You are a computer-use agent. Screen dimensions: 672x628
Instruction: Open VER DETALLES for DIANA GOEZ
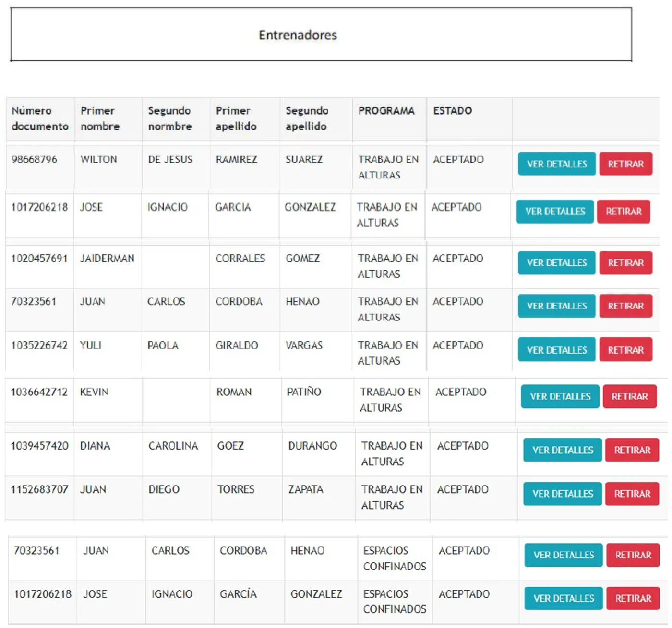(563, 450)
